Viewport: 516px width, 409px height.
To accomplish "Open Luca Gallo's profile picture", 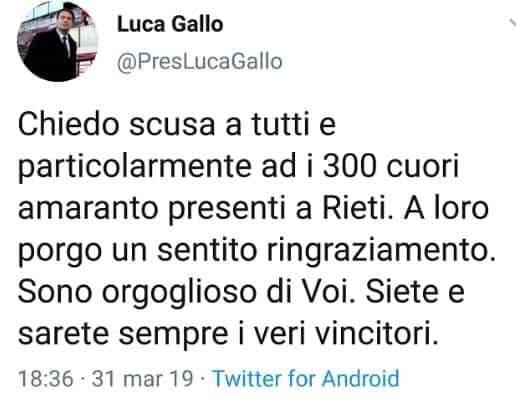I will (57, 42).
